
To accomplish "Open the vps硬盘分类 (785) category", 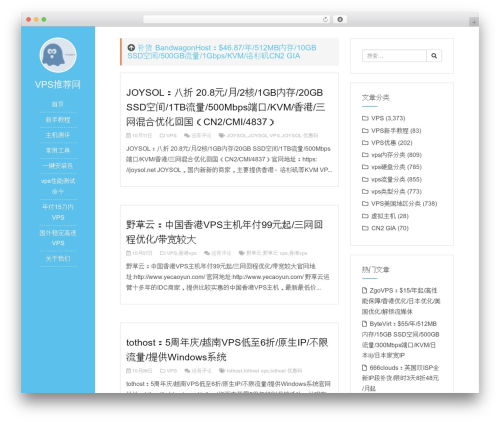I will [396, 167].
